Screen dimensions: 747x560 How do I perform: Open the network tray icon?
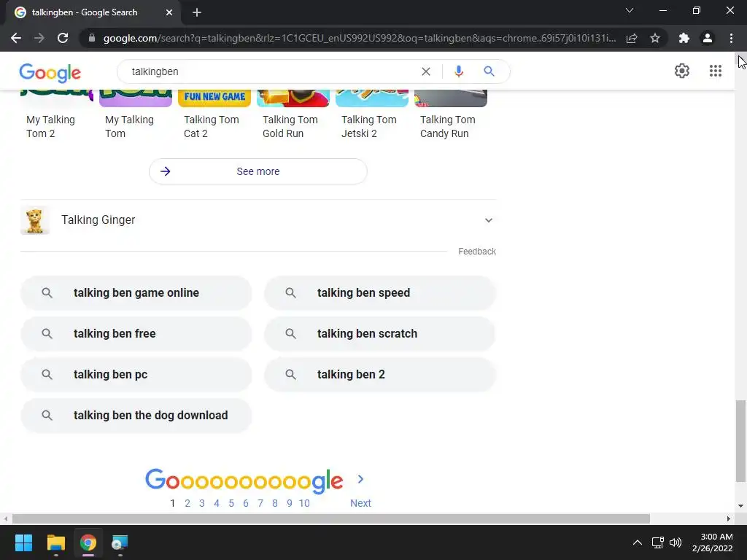(658, 542)
